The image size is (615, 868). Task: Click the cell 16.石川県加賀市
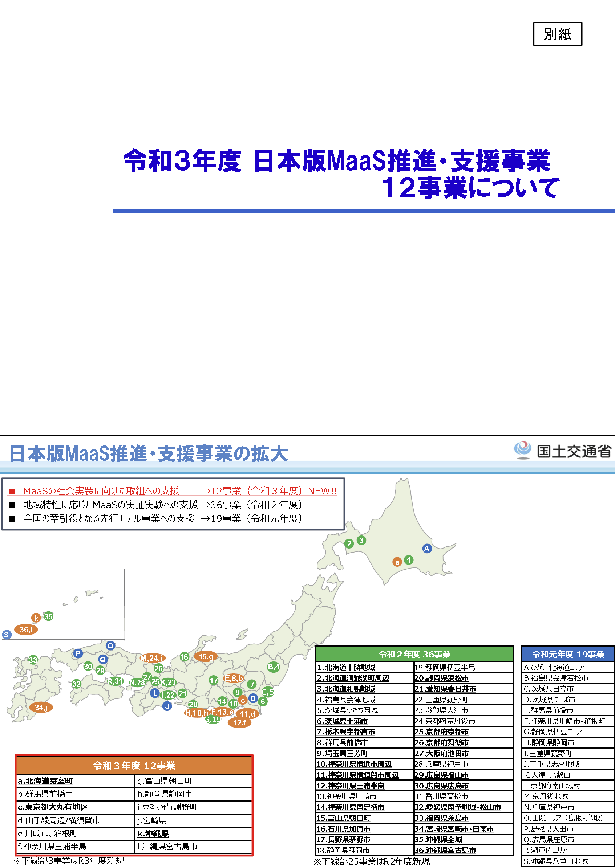tap(364, 830)
